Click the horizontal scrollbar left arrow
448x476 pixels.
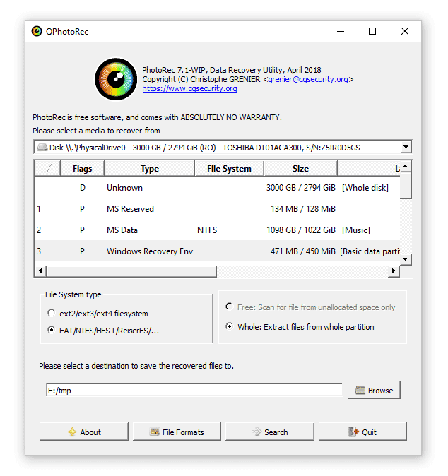[x=40, y=270]
